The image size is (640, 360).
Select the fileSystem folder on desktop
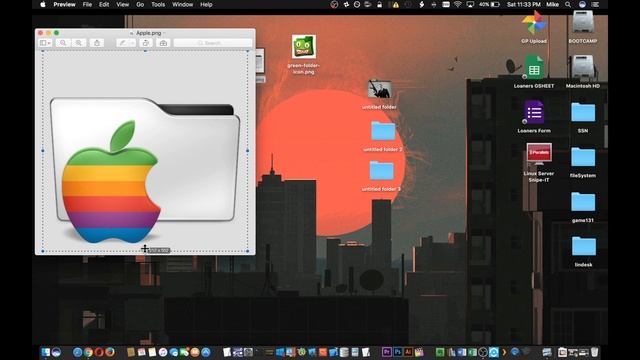pos(583,157)
